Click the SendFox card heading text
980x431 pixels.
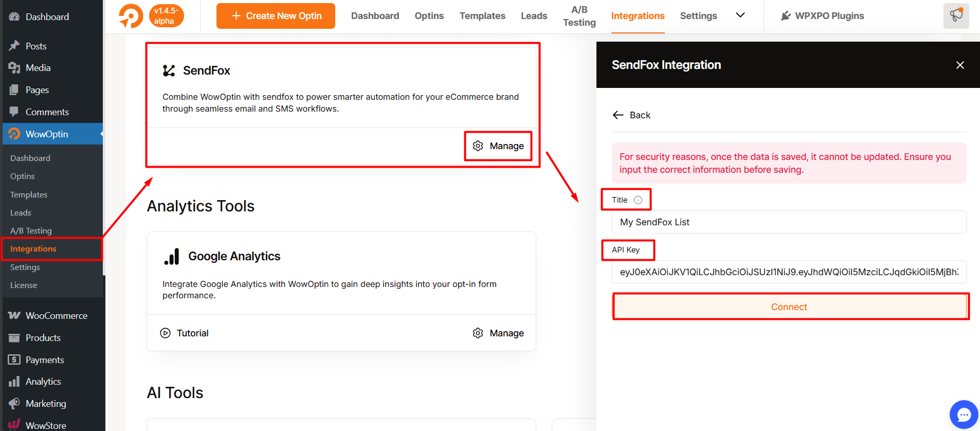coord(207,70)
